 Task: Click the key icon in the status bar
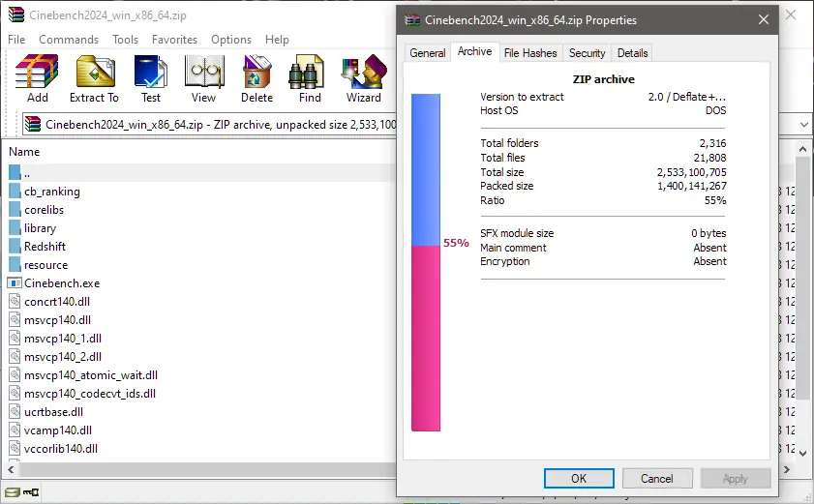[31, 492]
